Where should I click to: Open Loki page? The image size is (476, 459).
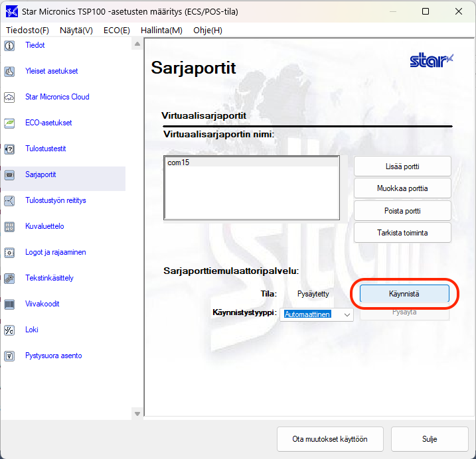[x=32, y=330]
